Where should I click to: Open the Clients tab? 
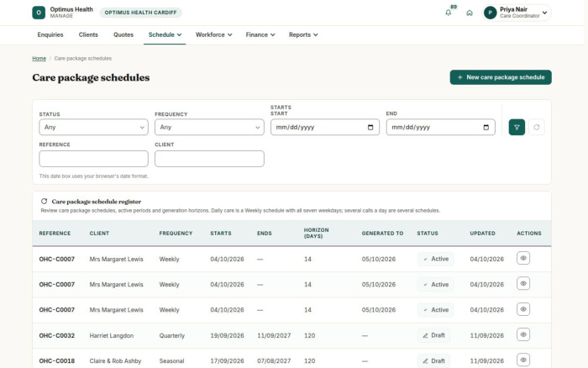(88, 34)
